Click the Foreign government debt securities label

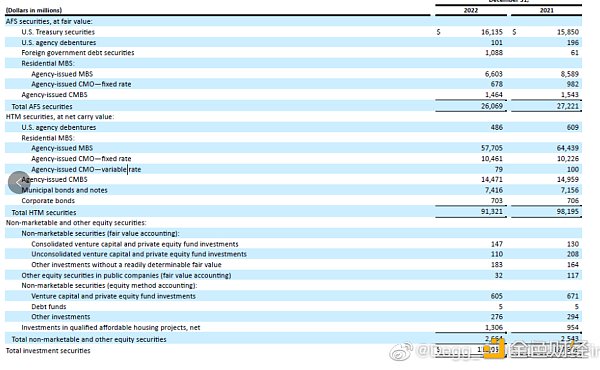[x=78, y=53]
